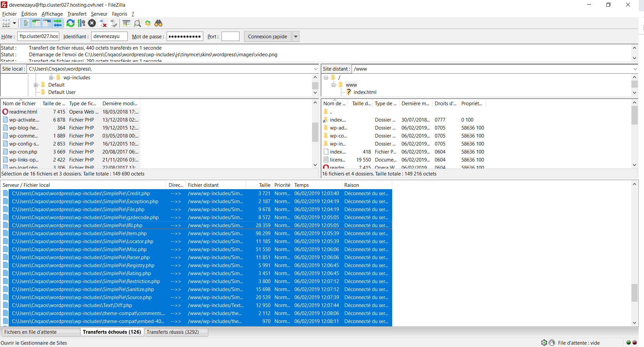The height and width of the screenshot is (347, 644).
Task: Collapse the www folder in remote tree
Action: point(333,85)
